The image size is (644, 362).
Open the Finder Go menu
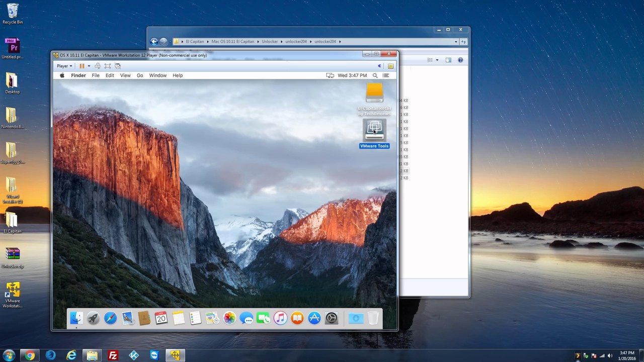[140, 75]
